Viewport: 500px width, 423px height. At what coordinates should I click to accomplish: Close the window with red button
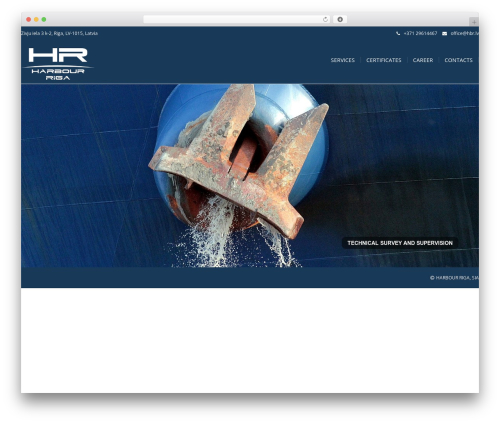[29, 19]
